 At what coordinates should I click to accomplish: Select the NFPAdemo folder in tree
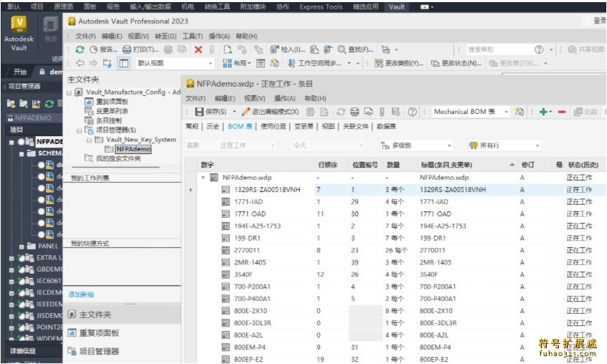pyautogui.click(x=133, y=149)
